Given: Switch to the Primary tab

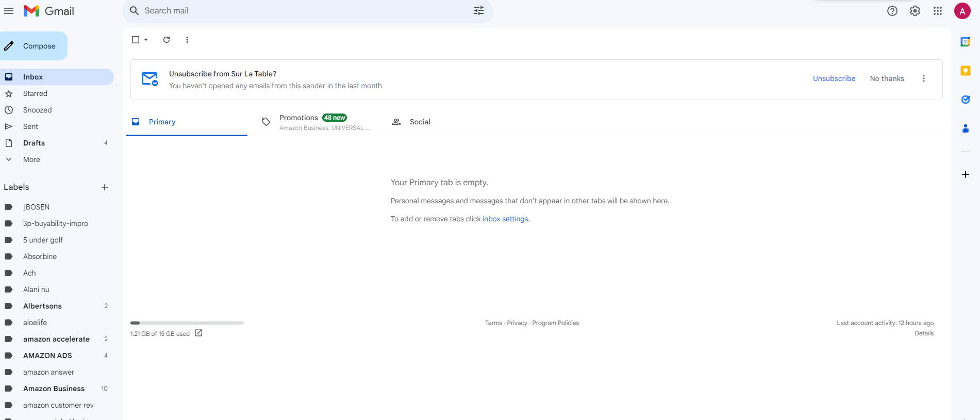Looking at the screenshot, I should click(187, 122).
